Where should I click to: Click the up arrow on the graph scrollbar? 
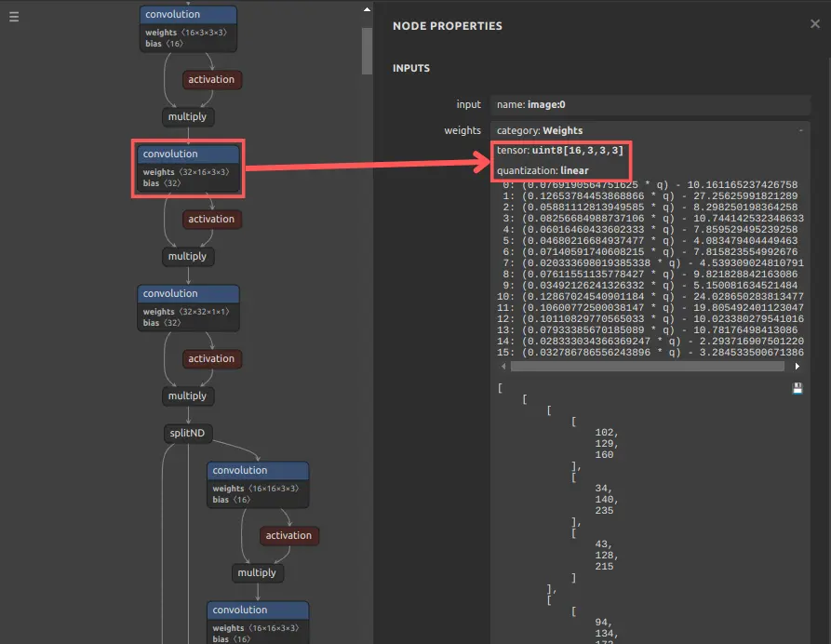(367, 8)
